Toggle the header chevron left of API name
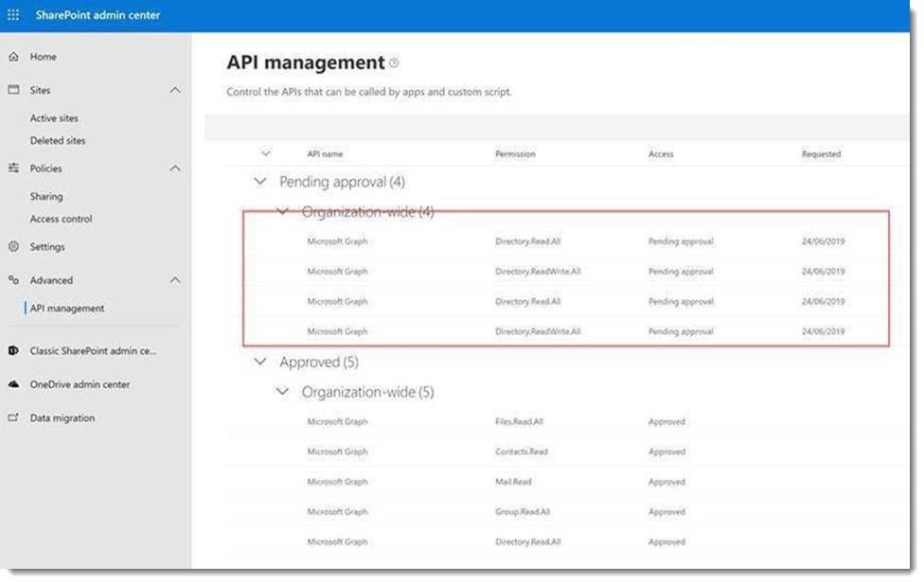Screen dimensions: 924x583 click(266, 153)
